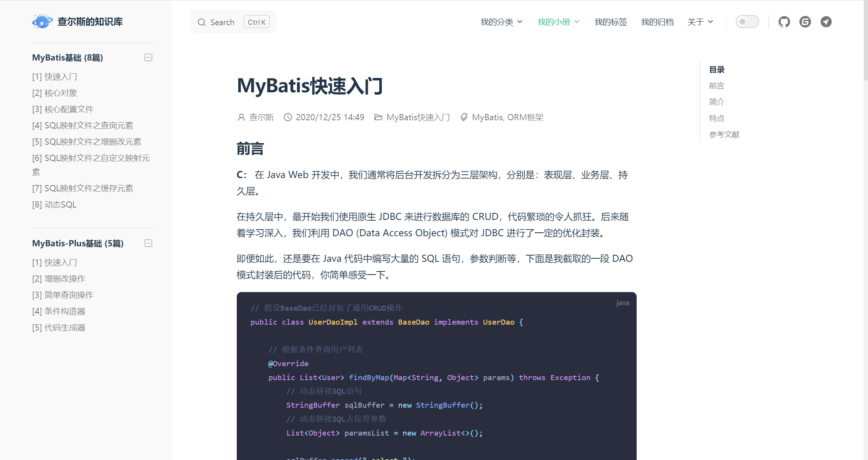Screen dimensions: 868x460
Task: Jump to 参考文献 in table of contents
Action: point(724,135)
